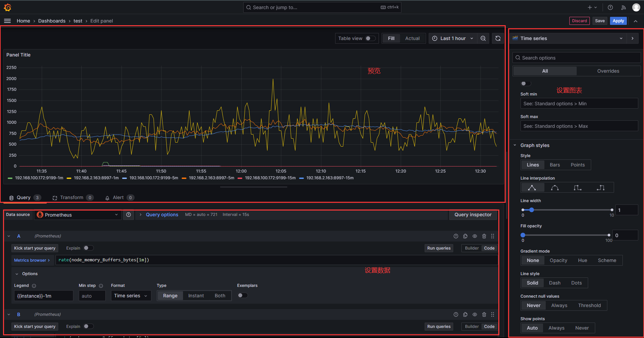Toggle Explain switch for query B
The width and height of the screenshot is (644, 338).
coord(88,326)
